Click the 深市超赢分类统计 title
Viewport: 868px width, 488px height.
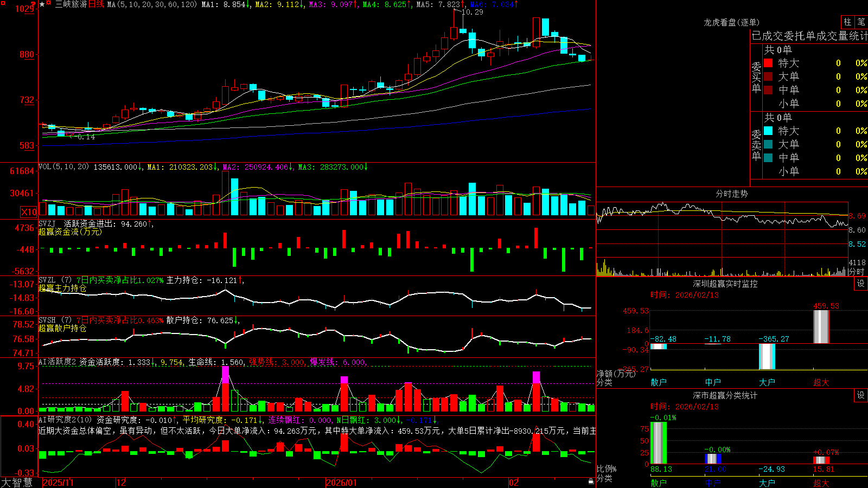click(725, 395)
